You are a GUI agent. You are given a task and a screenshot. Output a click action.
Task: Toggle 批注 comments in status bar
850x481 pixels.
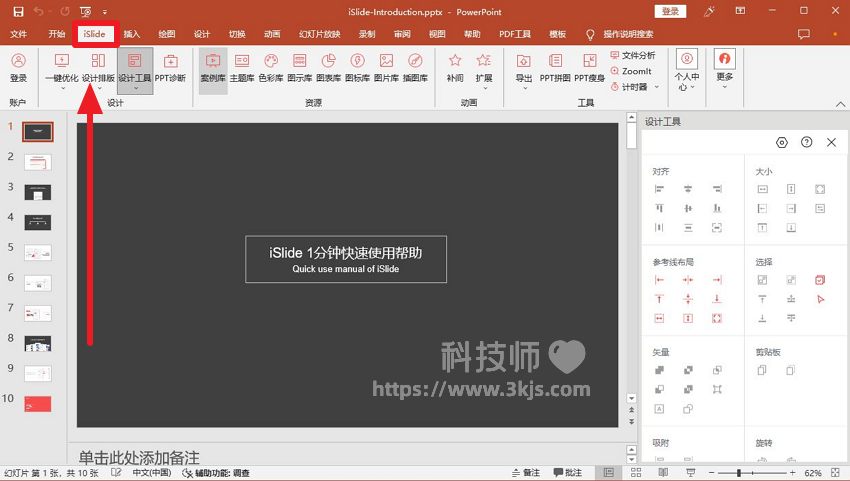point(567,473)
